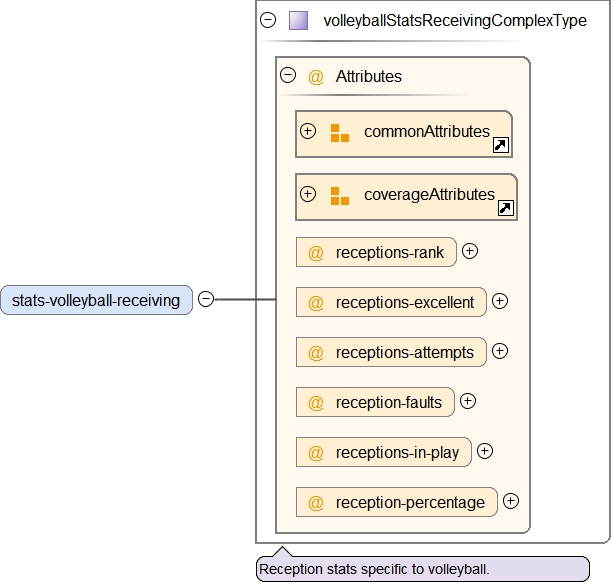Follow the commonAttributes reference arrow icon
612x585 pixels.
(501, 145)
